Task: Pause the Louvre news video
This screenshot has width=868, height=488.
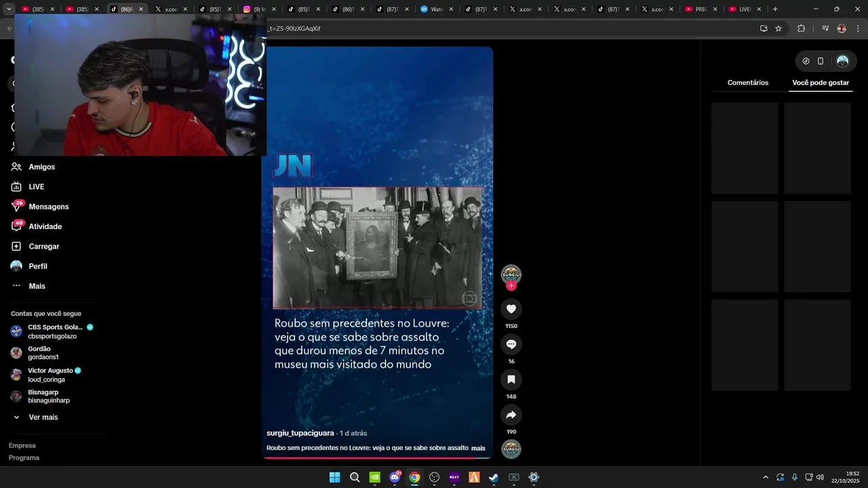Action: click(x=377, y=252)
